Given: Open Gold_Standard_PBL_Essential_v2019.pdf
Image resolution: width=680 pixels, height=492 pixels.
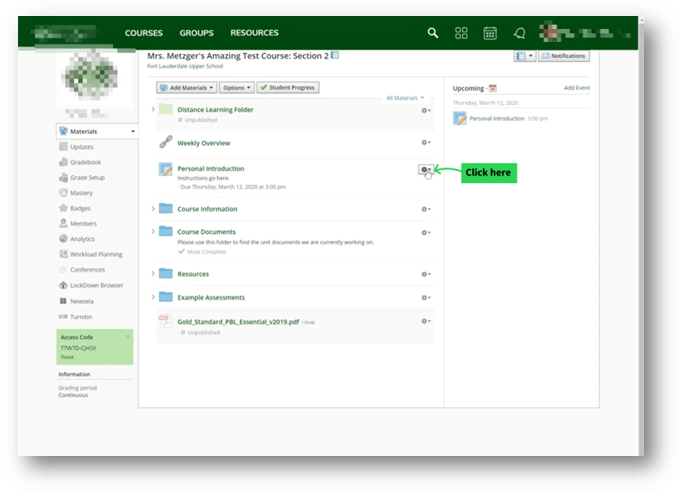Looking at the screenshot, I should click(238, 321).
